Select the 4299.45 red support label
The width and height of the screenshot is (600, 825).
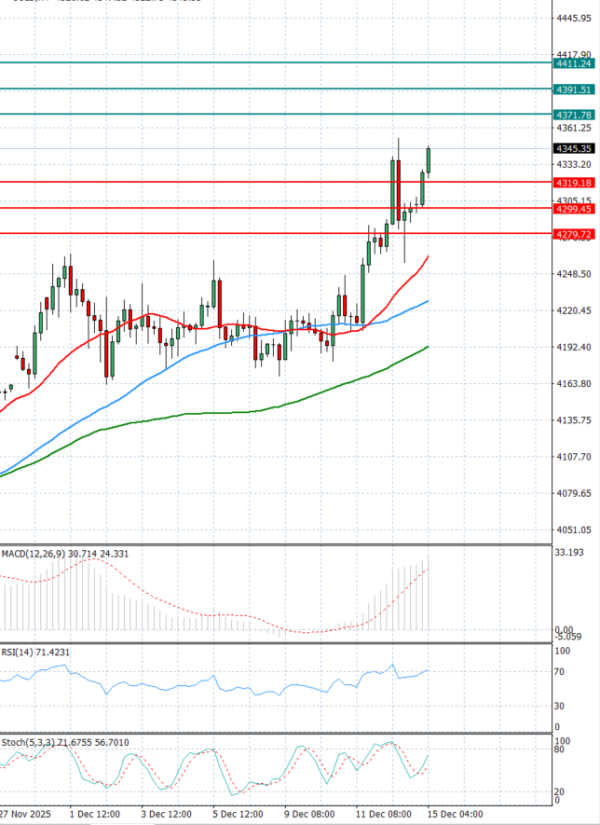tap(575, 209)
